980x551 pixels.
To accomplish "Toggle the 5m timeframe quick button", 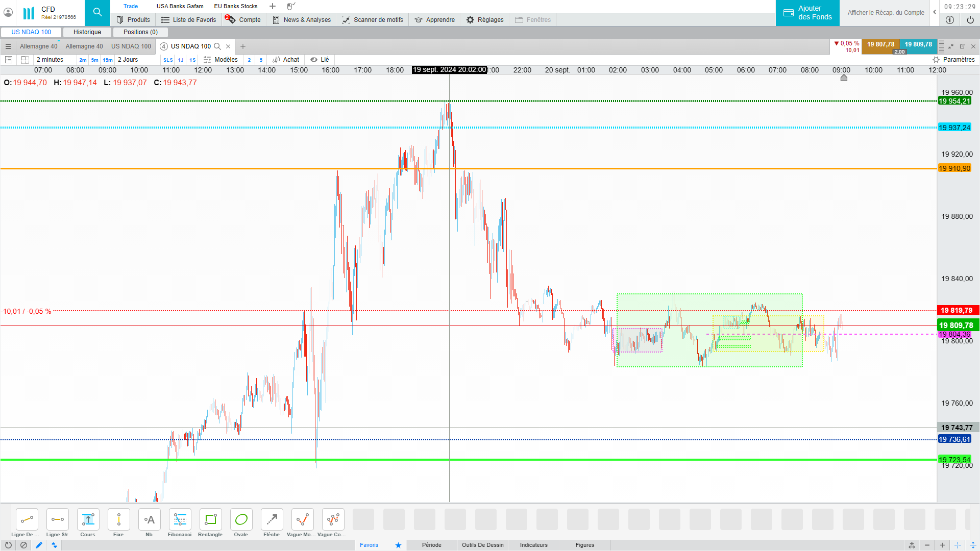I will click(94, 60).
